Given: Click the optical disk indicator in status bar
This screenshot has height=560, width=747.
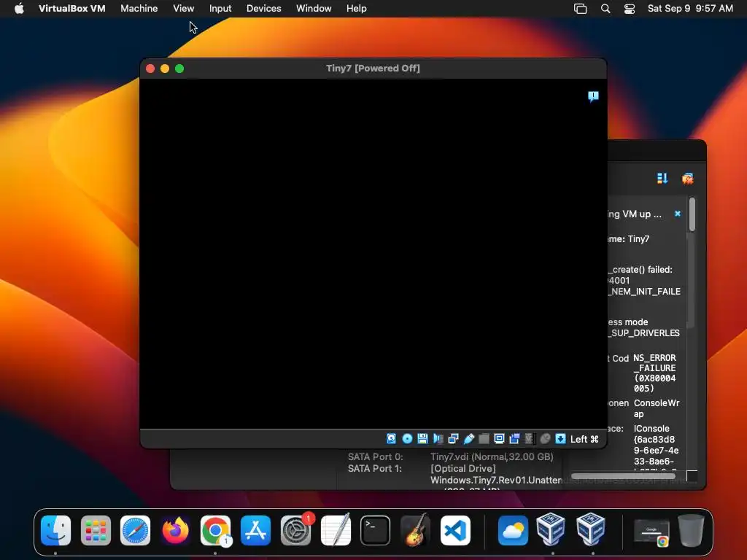Looking at the screenshot, I should (407, 438).
